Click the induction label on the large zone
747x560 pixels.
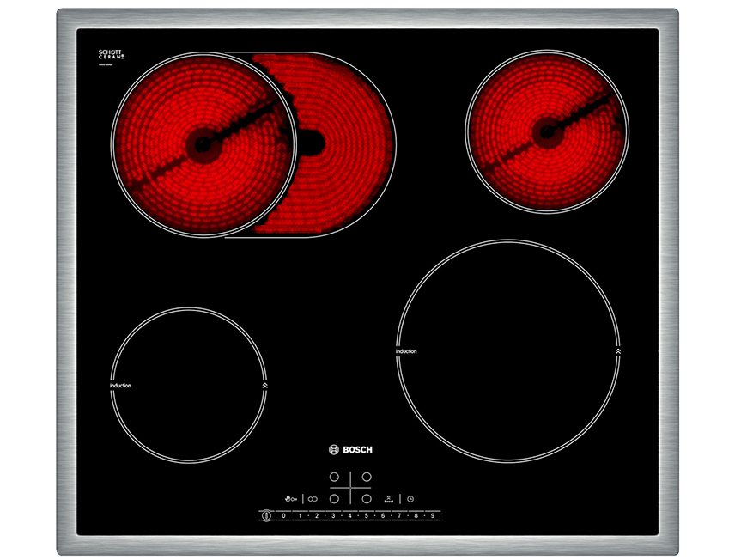[406, 351]
